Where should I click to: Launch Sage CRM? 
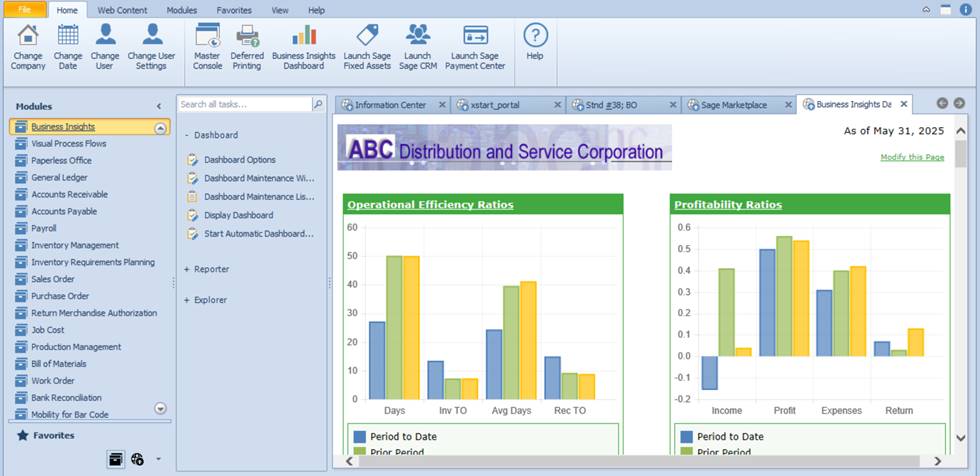point(418,47)
